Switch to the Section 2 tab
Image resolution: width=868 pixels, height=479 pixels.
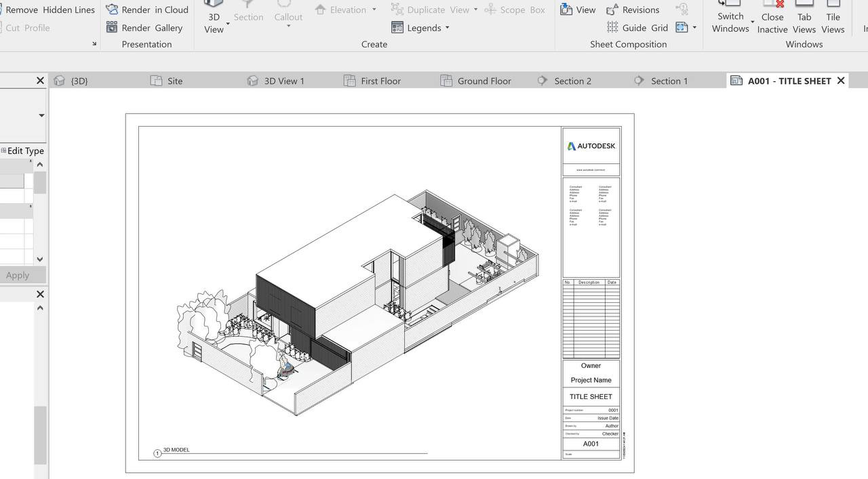pyautogui.click(x=564, y=81)
